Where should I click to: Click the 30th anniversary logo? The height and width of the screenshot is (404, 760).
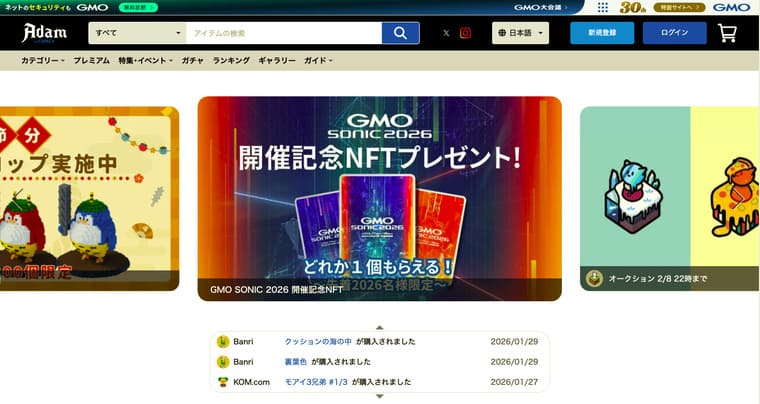point(633,7)
